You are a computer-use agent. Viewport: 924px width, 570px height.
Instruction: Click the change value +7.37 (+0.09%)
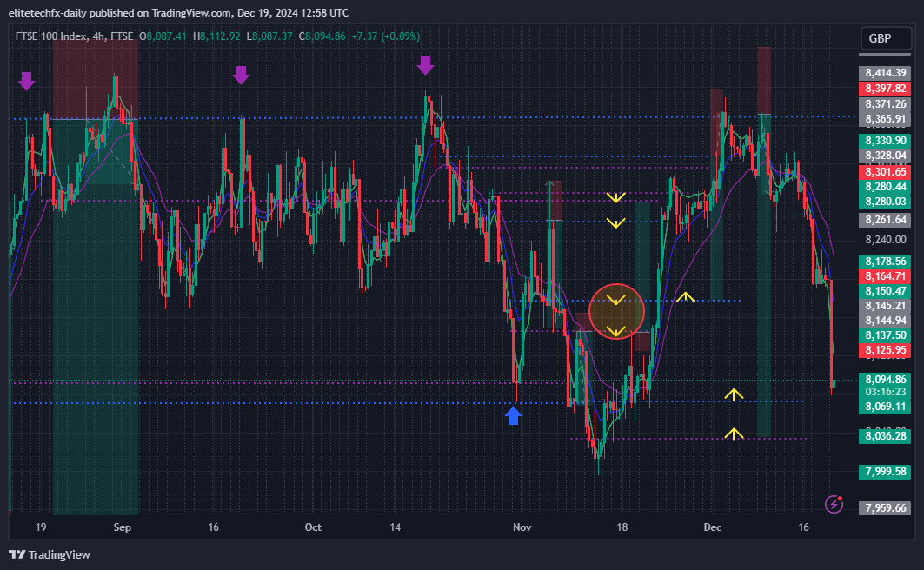pyautogui.click(x=386, y=36)
